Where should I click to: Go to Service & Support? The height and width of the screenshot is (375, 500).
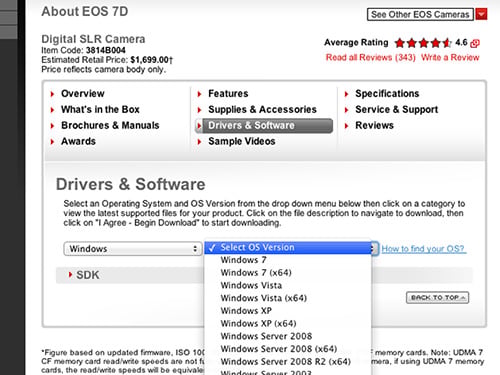click(396, 109)
